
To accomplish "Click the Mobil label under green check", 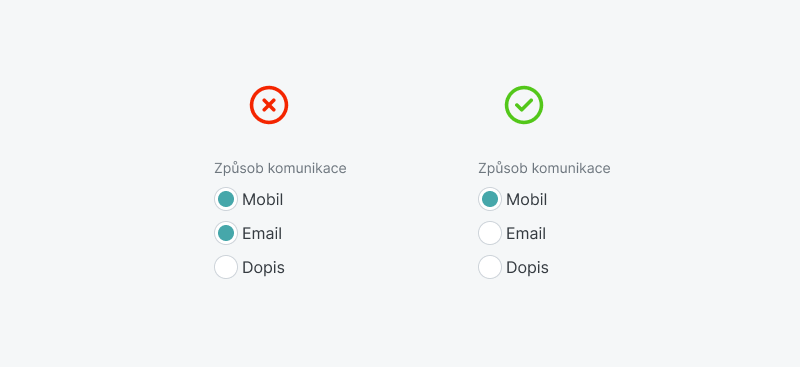I will [527, 200].
